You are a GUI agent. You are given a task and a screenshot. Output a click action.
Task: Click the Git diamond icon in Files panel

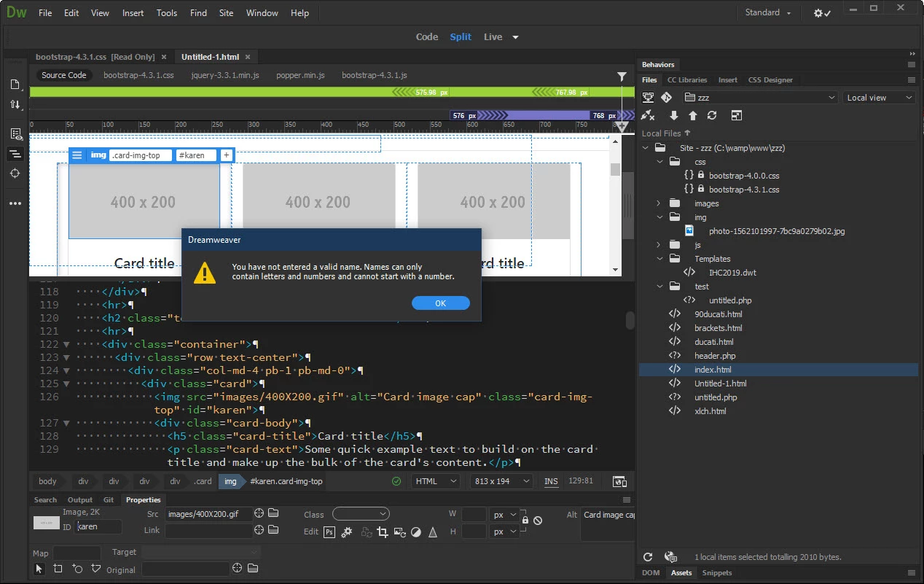666,97
